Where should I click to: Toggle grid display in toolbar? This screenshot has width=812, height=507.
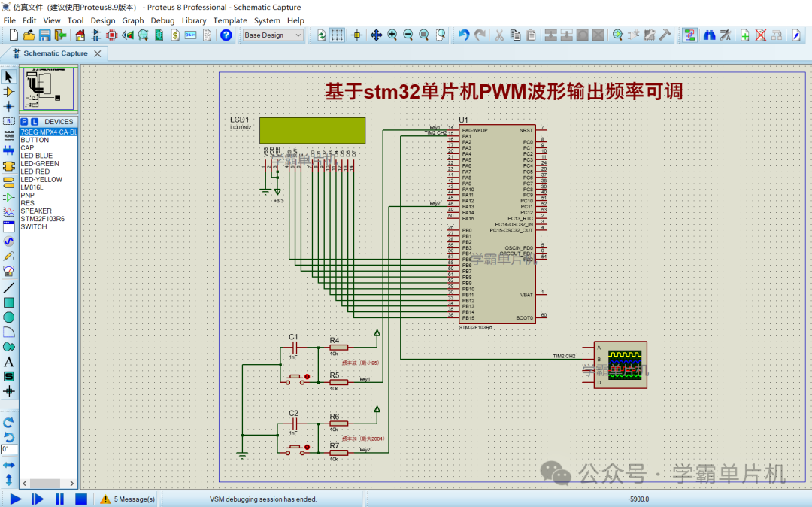coord(337,35)
